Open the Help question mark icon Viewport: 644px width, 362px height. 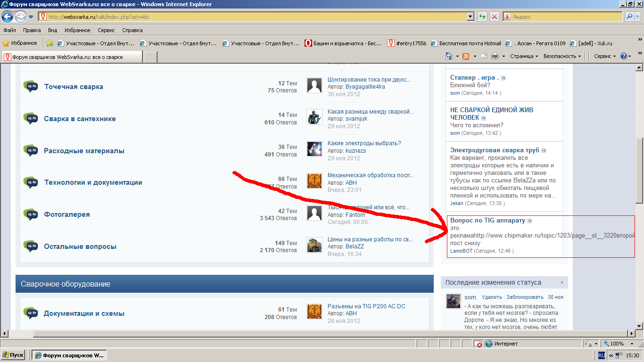tap(624, 56)
